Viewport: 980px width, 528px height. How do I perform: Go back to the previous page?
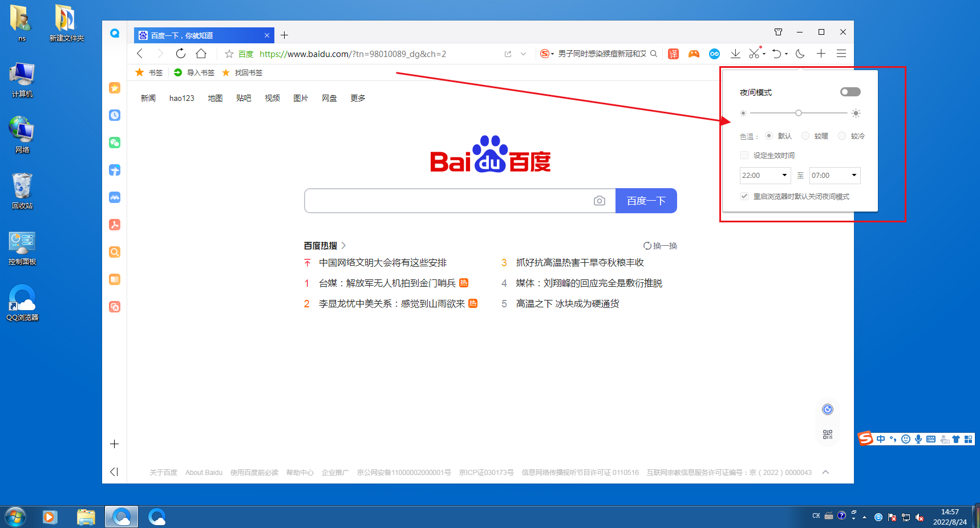(140, 54)
